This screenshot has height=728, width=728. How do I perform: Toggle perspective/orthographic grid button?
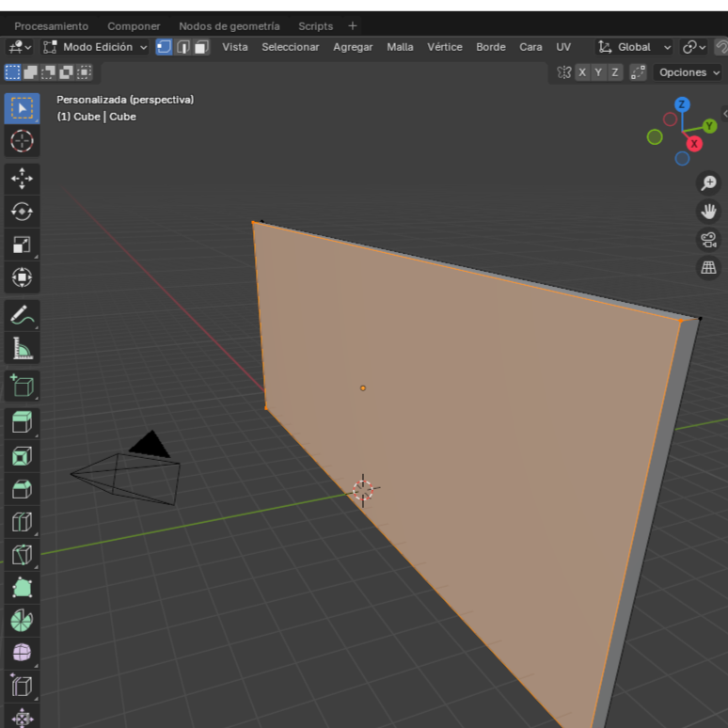[708, 268]
